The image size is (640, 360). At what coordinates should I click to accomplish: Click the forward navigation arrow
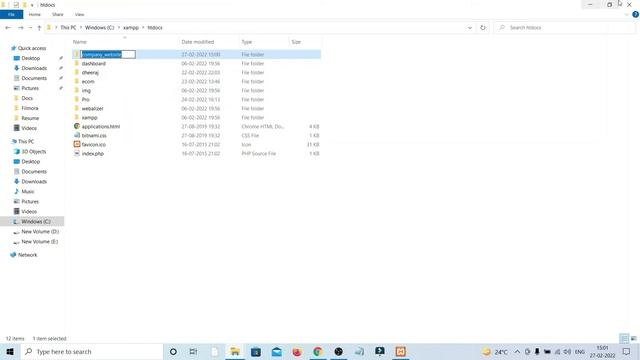20,28
